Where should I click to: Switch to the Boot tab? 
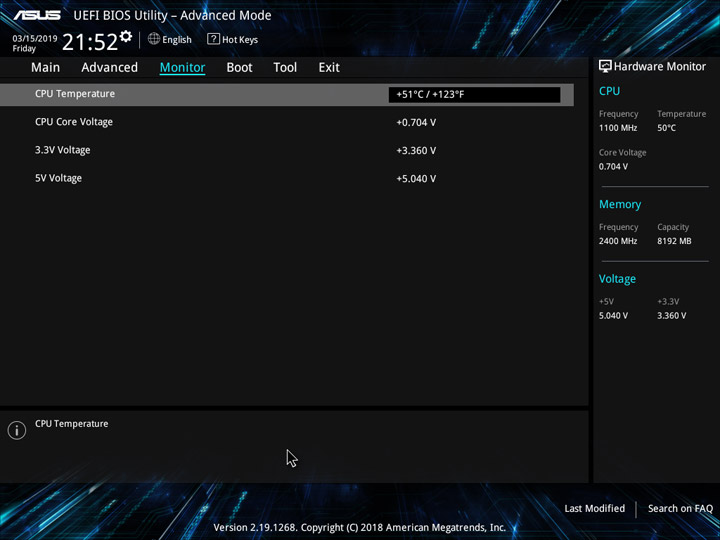pyautogui.click(x=239, y=68)
